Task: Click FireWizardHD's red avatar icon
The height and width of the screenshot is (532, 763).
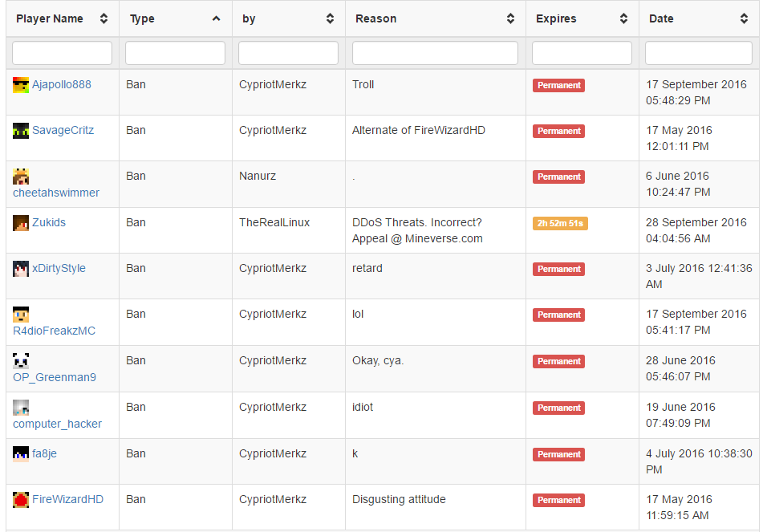Action: click(x=21, y=500)
